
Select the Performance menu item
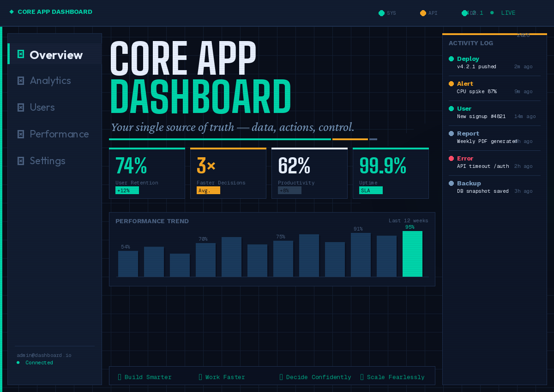tap(59, 134)
